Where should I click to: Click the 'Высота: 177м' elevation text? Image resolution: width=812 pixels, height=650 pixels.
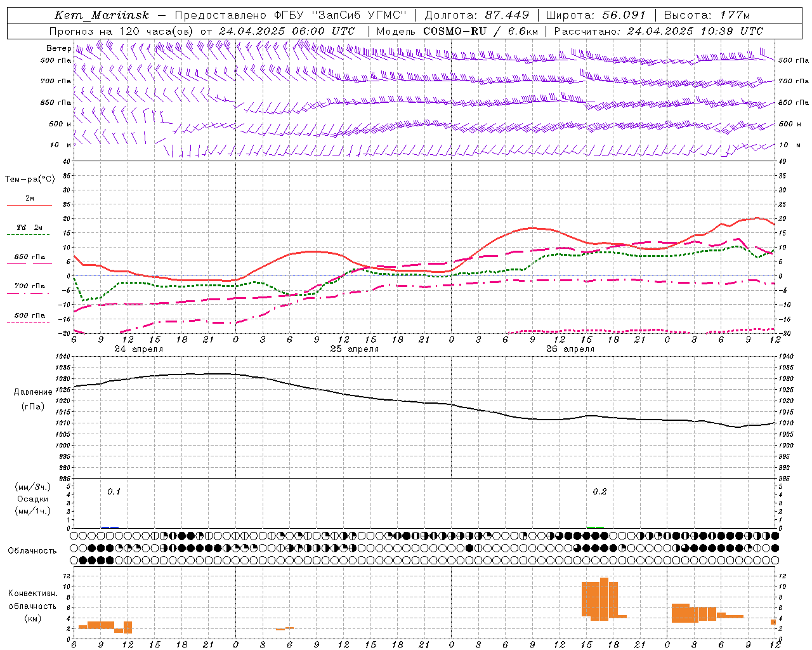[707, 15]
